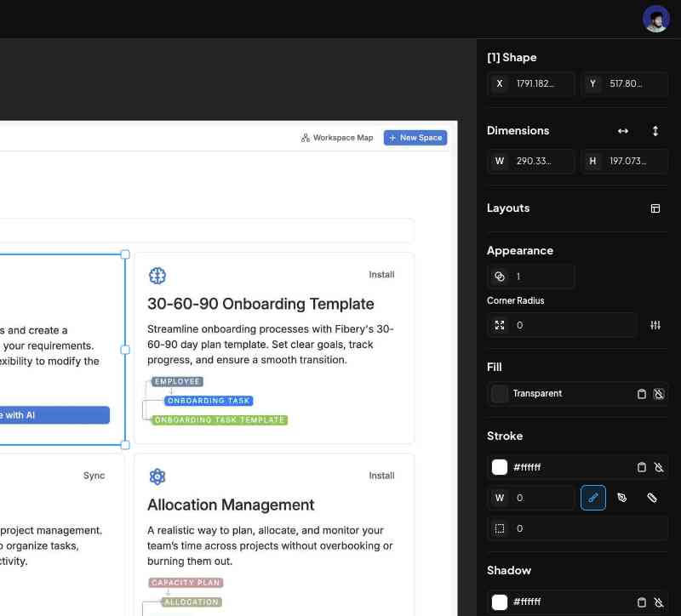Click the CAPACITY PLAN tag

186,583
